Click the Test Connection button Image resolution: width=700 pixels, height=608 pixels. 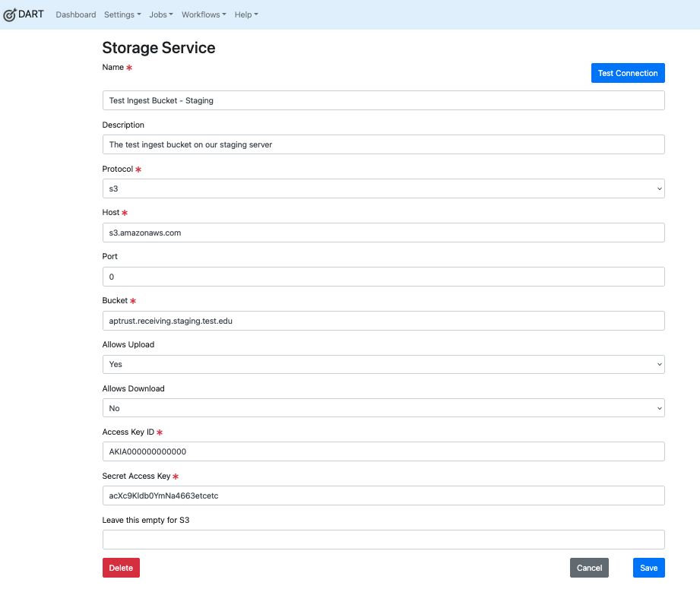click(x=628, y=73)
